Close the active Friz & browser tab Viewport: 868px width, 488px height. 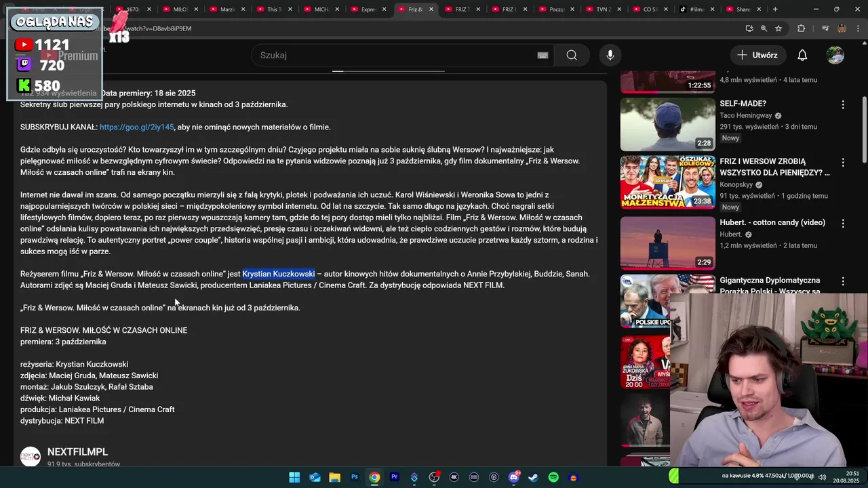click(x=431, y=9)
